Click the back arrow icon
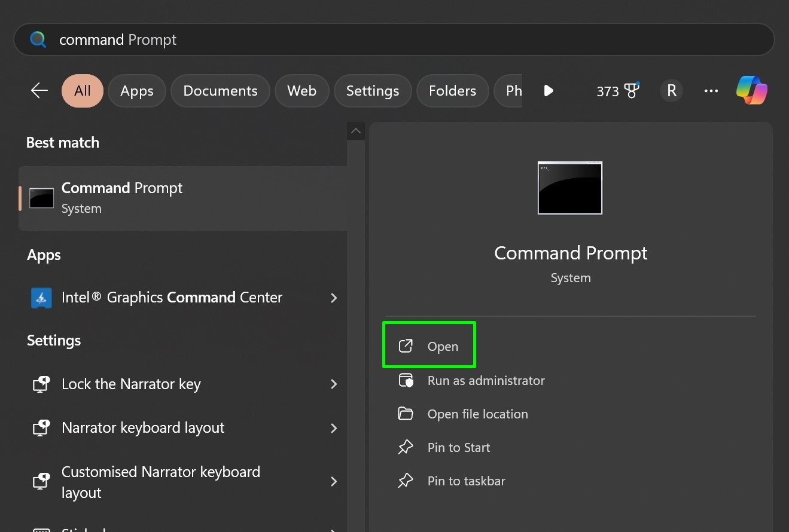The image size is (789, 532). pos(39,90)
